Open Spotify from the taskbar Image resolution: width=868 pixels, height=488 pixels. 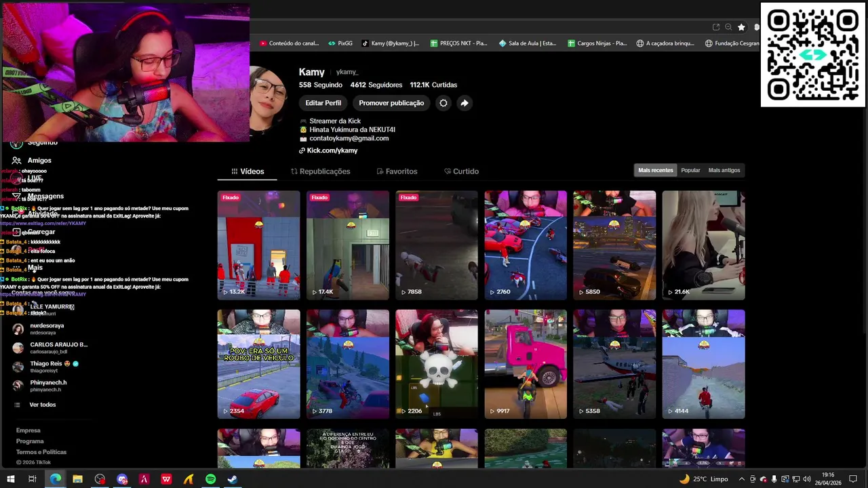tap(210, 479)
